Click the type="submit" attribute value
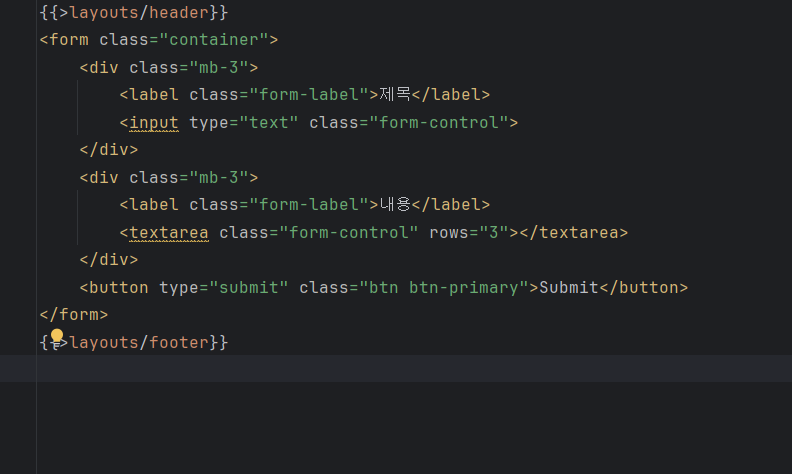This screenshot has width=792, height=474. (249, 288)
